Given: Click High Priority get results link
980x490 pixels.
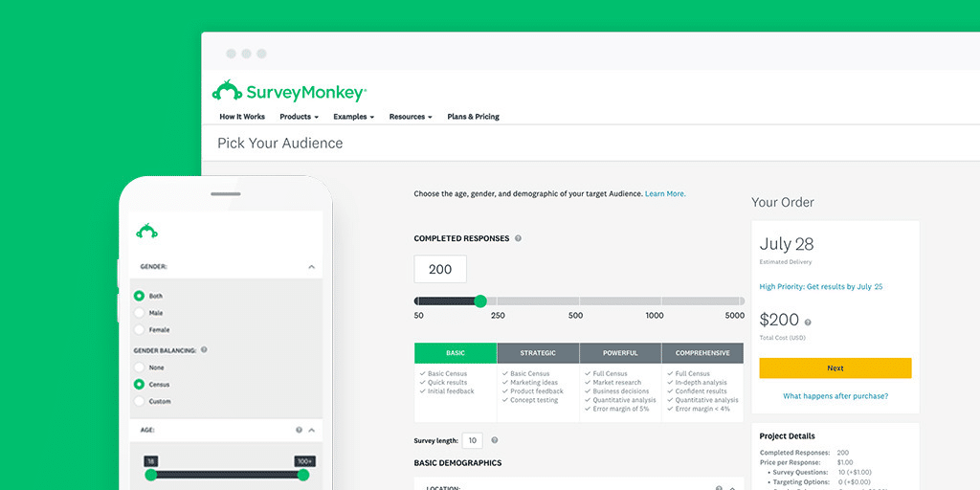Looking at the screenshot, I should click(820, 287).
